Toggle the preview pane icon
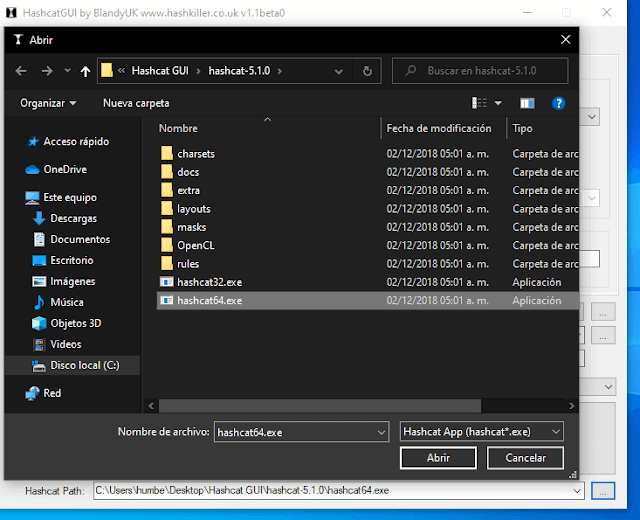640x520 pixels. [527, 103]
